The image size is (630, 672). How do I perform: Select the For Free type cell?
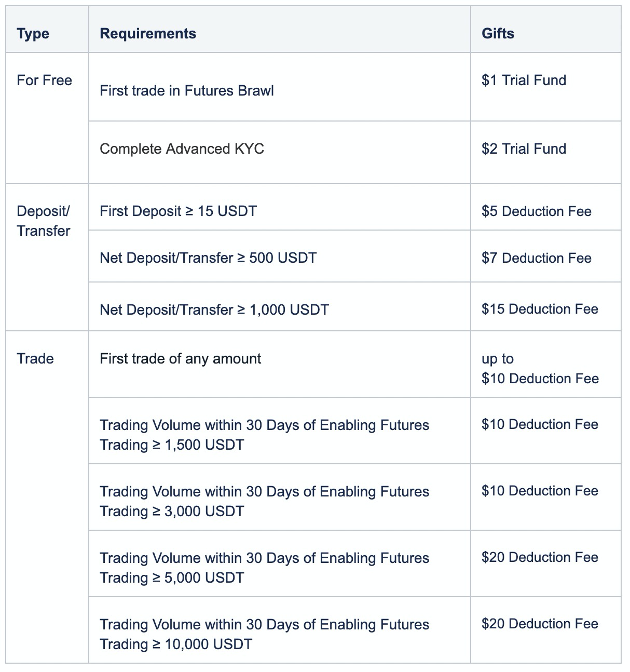(x=44, y=80)
